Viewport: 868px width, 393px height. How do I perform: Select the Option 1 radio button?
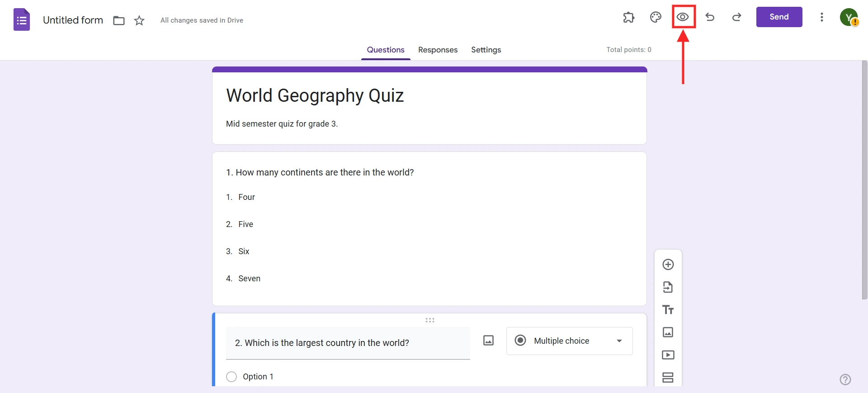(x=231, y=377)
